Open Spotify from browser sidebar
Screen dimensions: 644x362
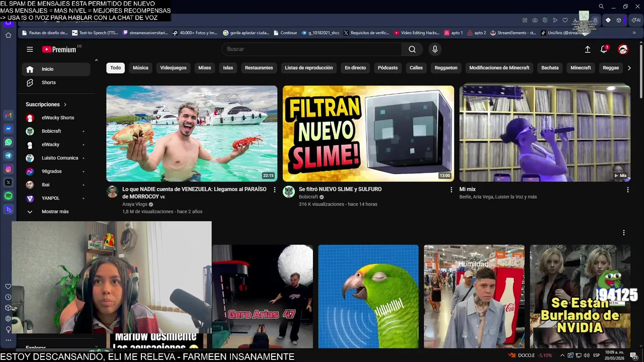pyautogui.click(x=8, y=196)
